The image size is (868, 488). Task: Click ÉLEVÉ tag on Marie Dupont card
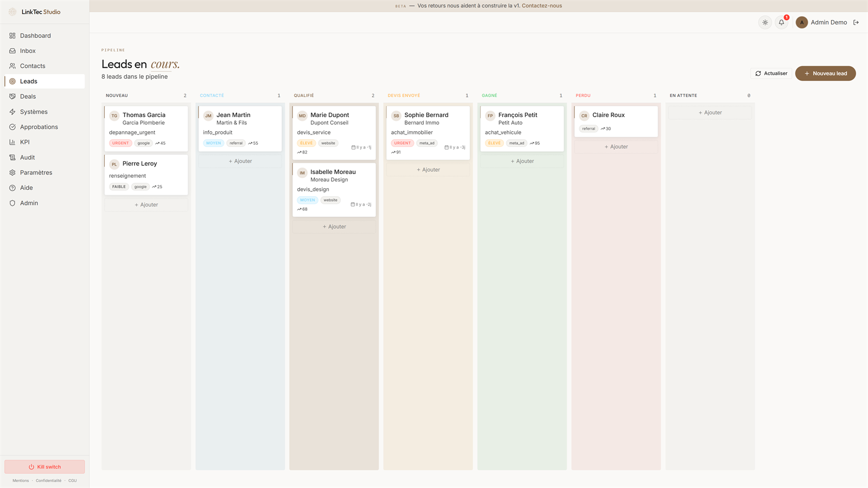[x=307, y=143]
